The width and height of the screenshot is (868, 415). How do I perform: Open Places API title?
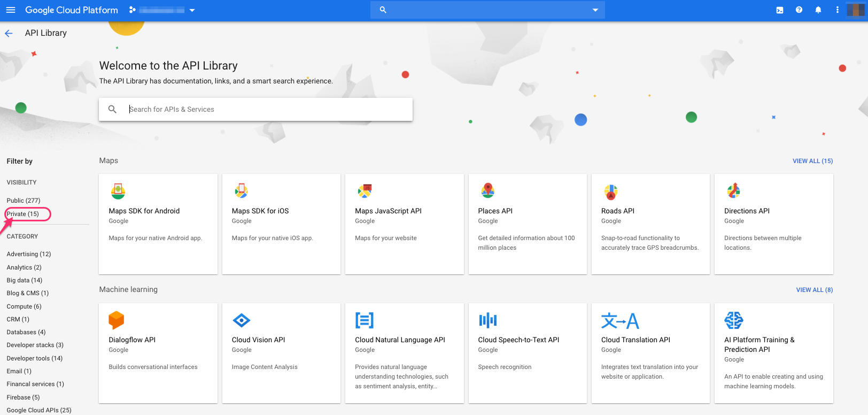point(495,211)
